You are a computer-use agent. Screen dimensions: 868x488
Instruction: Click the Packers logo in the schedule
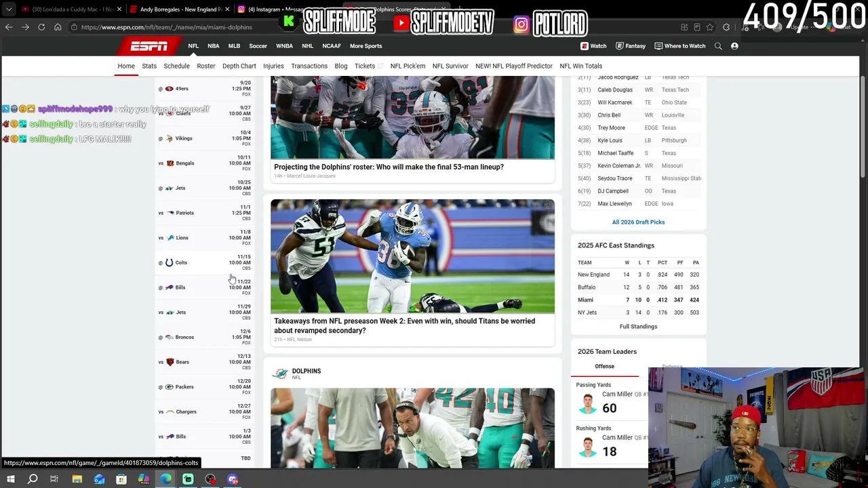tap(170, 387)
